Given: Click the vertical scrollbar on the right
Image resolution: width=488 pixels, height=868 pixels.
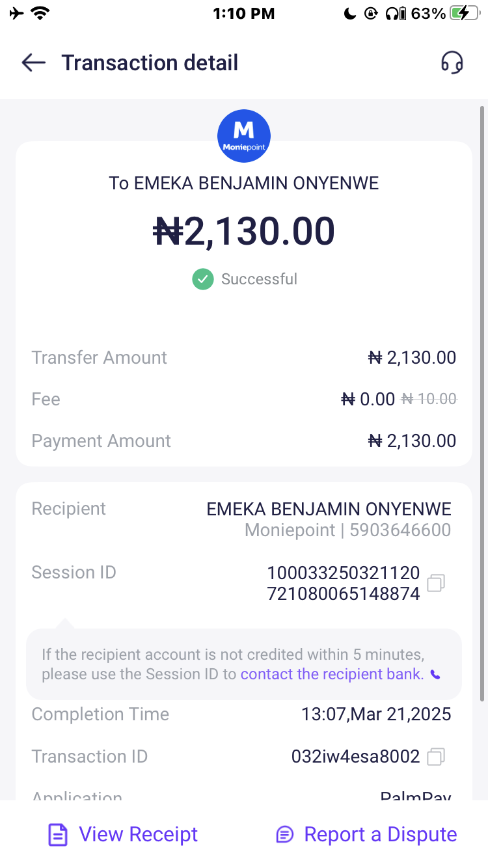Looking at the screenshot, I should (481, 390).
